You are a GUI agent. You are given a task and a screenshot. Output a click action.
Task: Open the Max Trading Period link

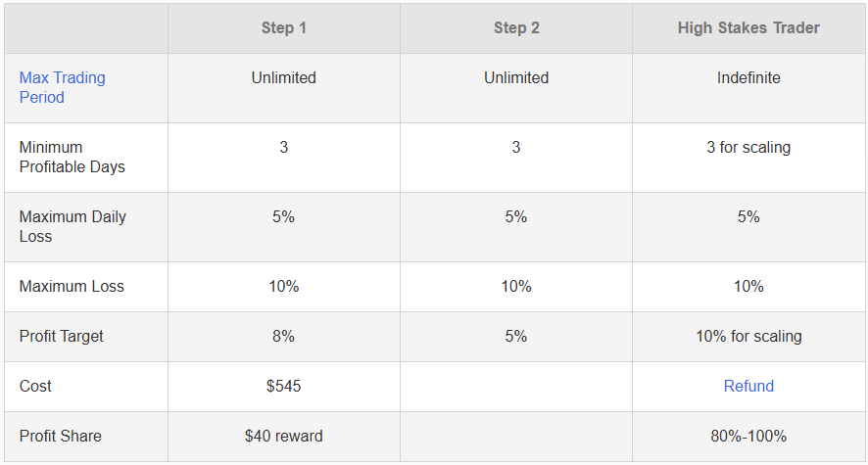pos(62,87)
